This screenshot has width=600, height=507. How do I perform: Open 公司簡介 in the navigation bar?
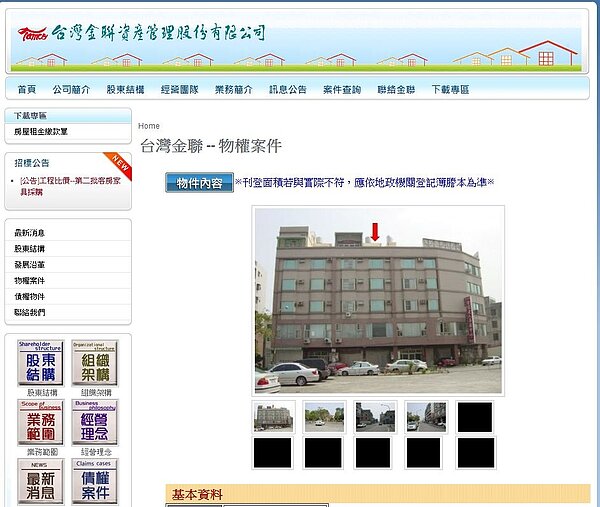click(71, 90)
